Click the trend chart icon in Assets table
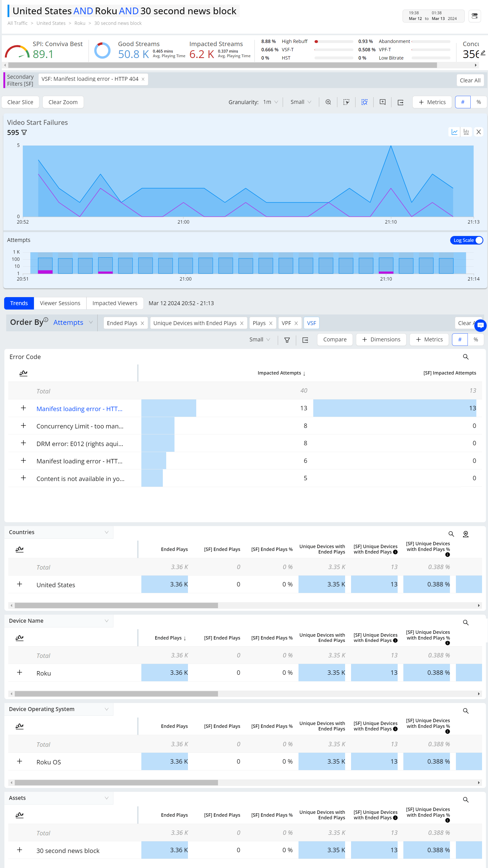This screenshot has width=488, height=868. pyautogui.click(x=19, y=815)
